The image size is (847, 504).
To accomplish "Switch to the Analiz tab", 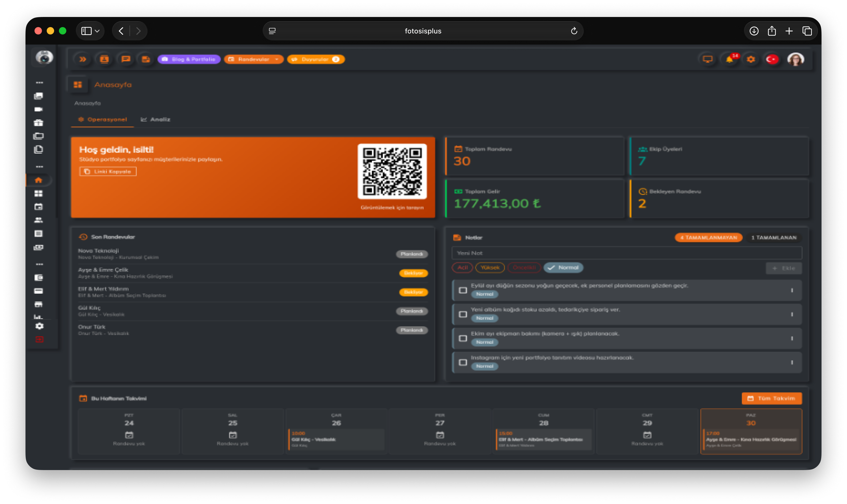I will (x=155, y=120).
